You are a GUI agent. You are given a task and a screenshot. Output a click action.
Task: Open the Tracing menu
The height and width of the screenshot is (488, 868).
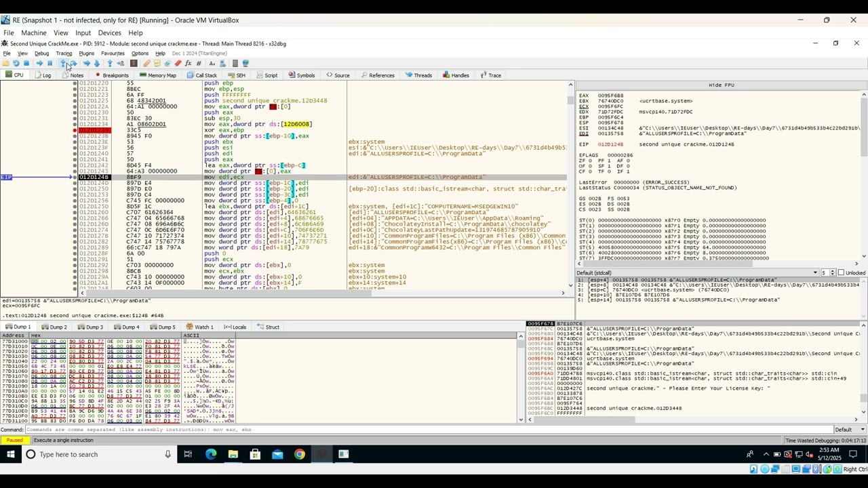[64, 54]
